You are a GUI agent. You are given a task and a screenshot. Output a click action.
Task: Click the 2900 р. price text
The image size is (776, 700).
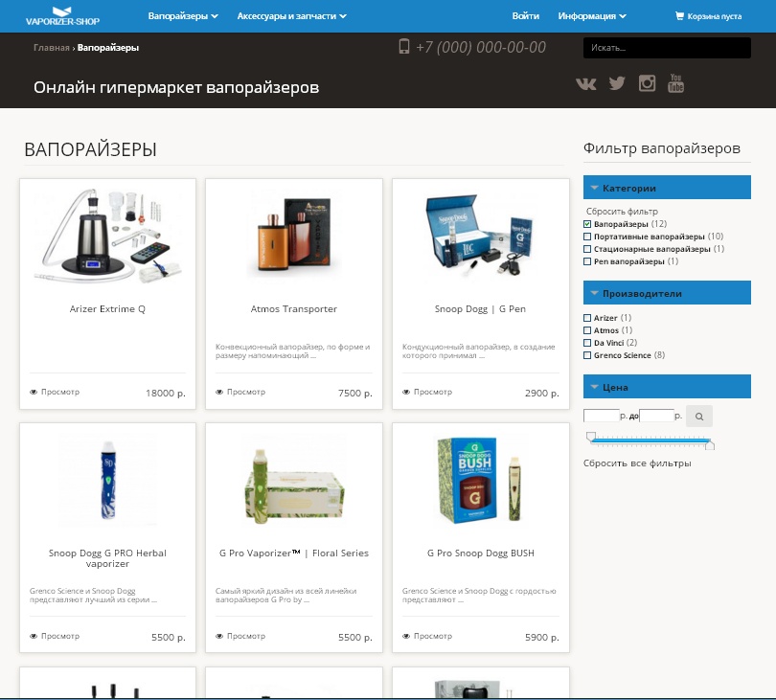click(542, 393)
